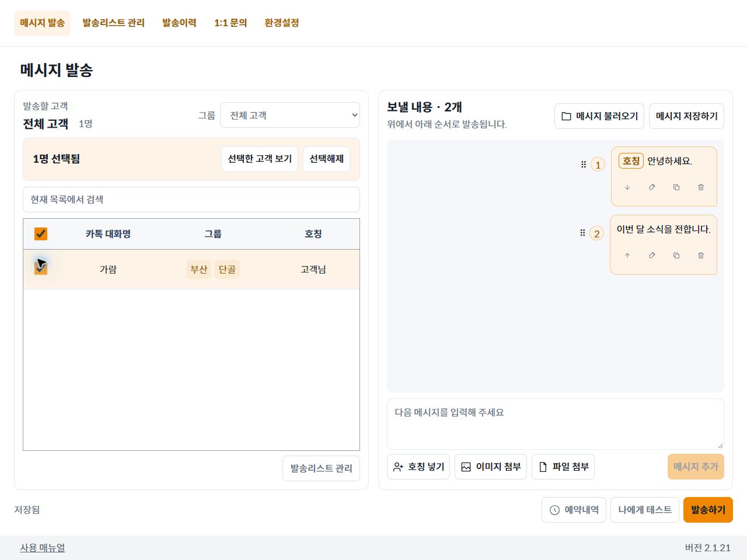
Task: Move message '이번 달 소식을 전합니다.' up with arrow icon
Action: point(627,256)
